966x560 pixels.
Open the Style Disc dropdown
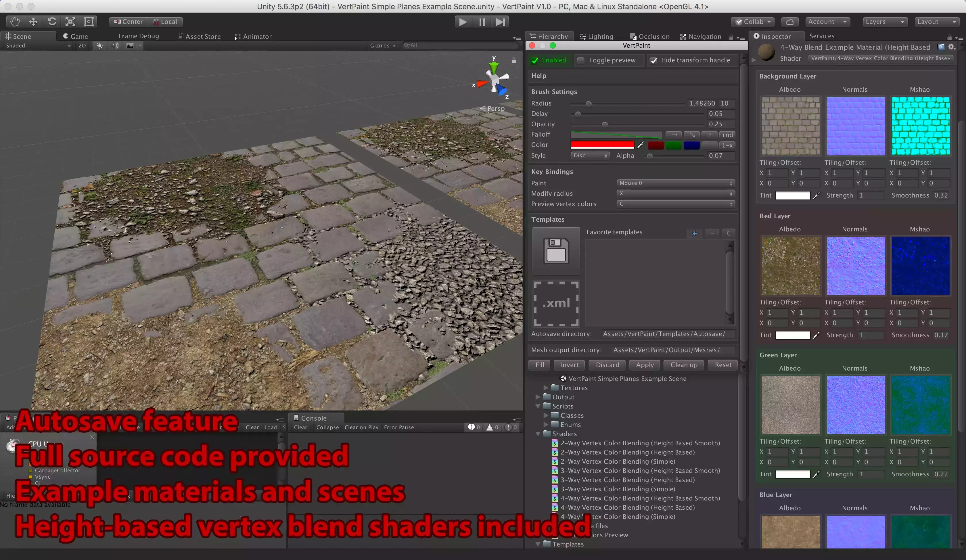click(590, 156)
